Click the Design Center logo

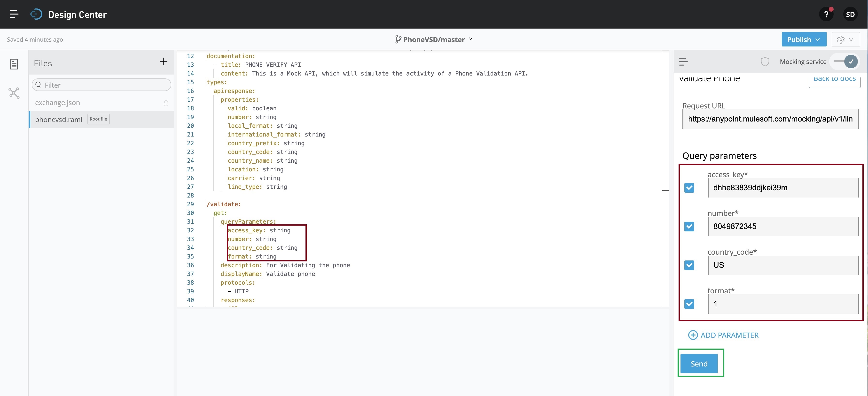coord(36,14)
